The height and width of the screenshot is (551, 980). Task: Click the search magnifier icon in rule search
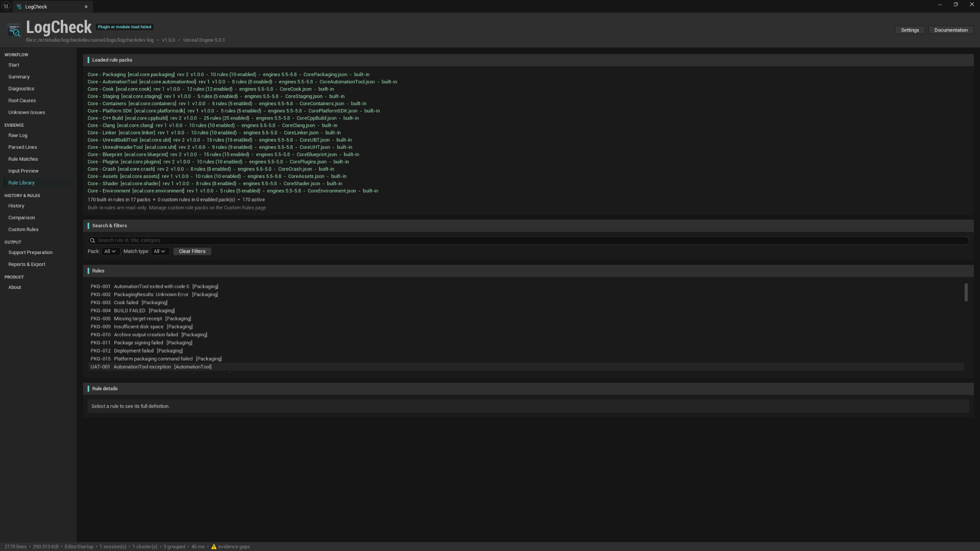93,241
